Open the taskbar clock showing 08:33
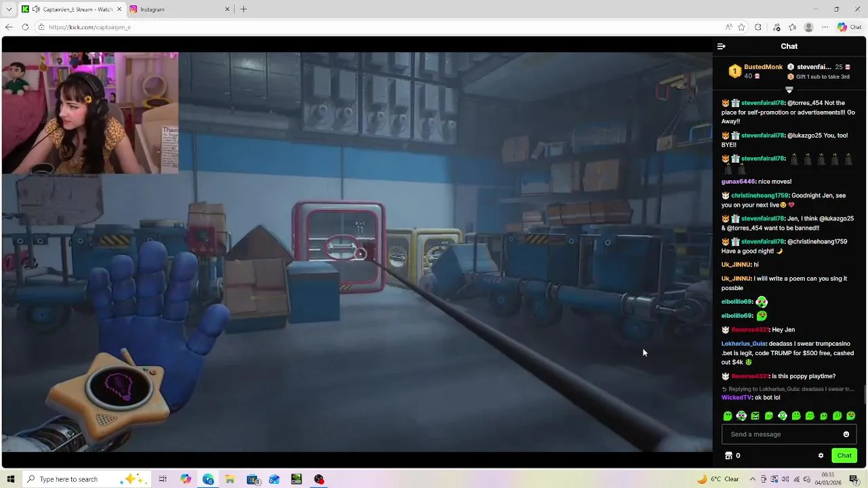Image resolution: width=868 pixels, height=488 pixels. (828, 479)
